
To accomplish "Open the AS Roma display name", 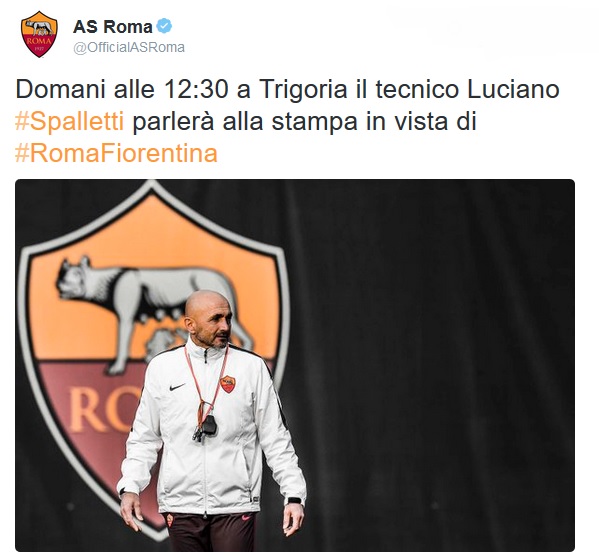I will [x=113, y=27].
